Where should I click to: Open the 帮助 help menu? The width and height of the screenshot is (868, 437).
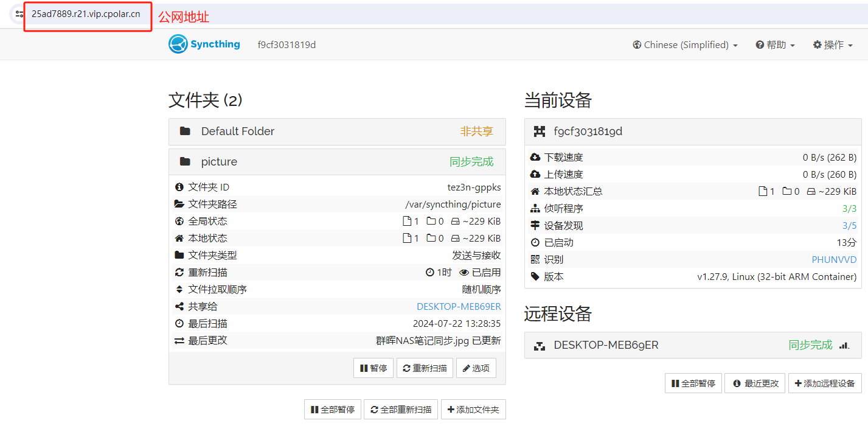[x=776, y=44]
